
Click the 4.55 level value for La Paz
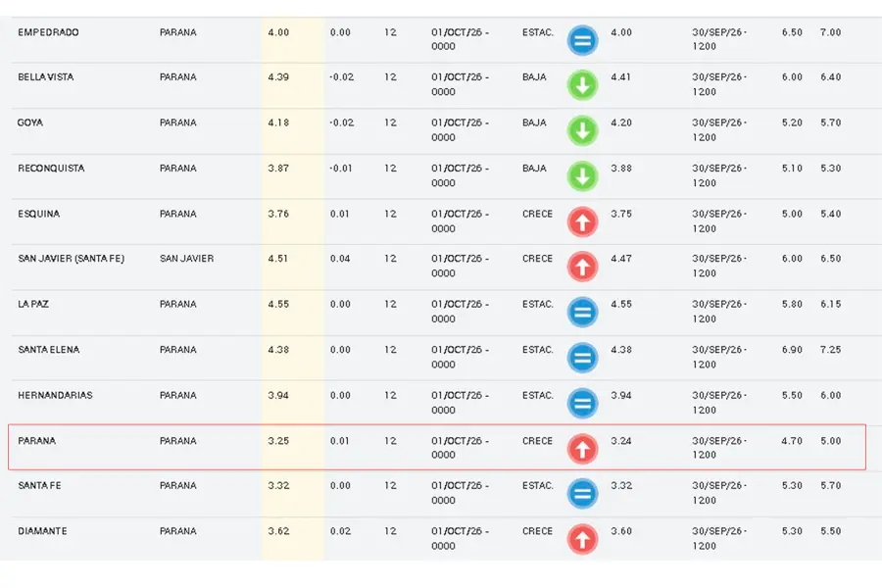(278, 305)
